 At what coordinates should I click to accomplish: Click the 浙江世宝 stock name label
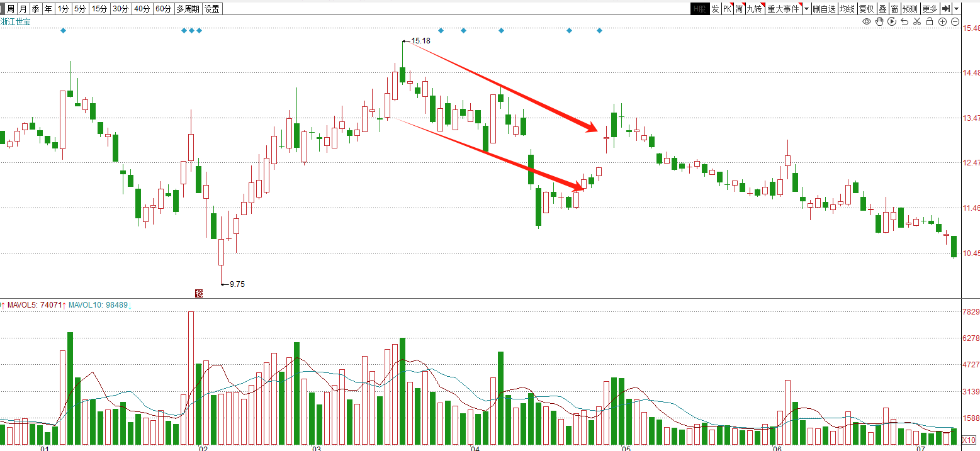[x=15, y=21]
